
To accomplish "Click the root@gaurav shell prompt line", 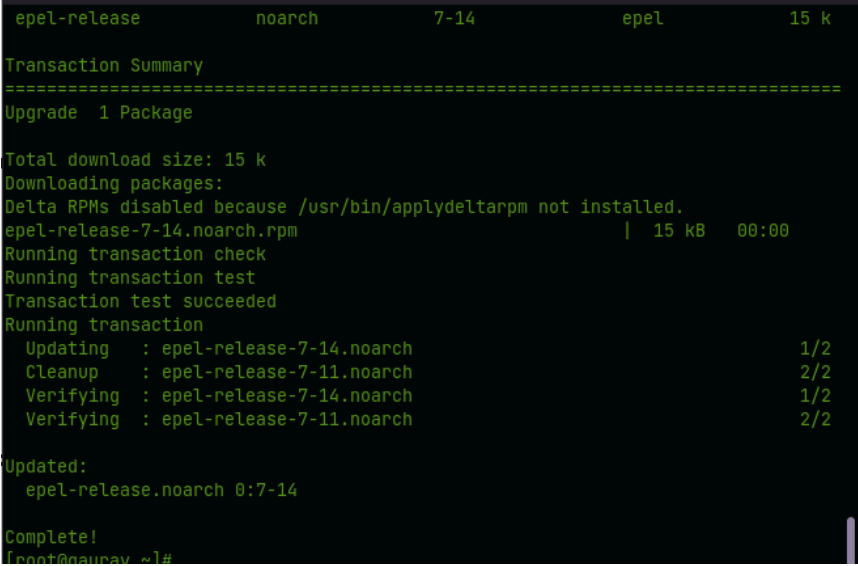I will tap(89, 559).
